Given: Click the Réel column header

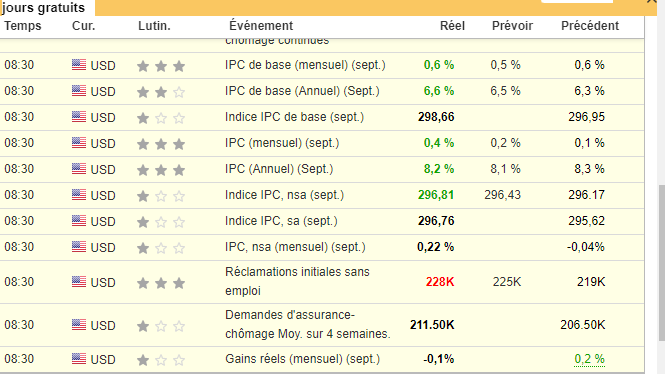Looking at the screenshot, I should [452, 26].
